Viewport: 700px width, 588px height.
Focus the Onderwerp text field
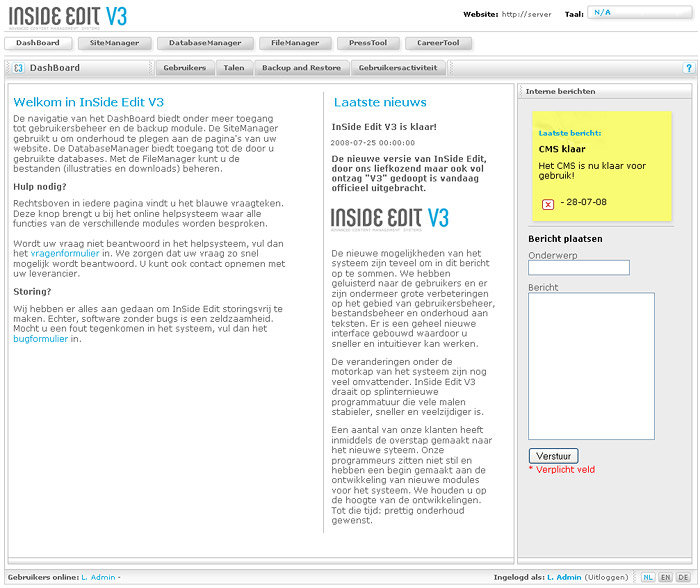point(578,268)
